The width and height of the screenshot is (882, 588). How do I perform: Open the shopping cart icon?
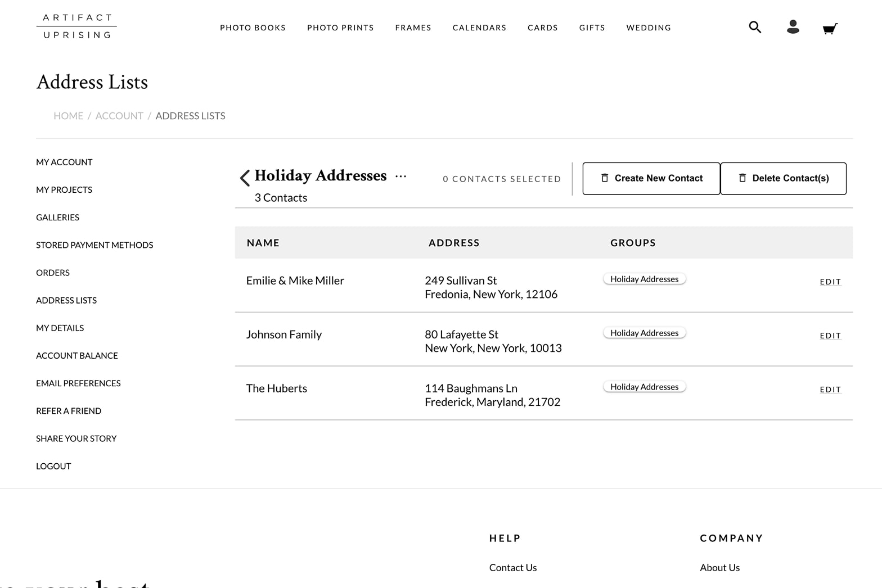830,28
